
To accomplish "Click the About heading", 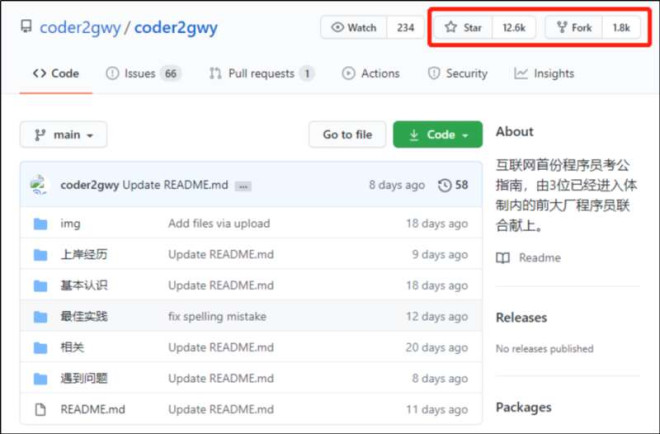I will pos(514,132).
